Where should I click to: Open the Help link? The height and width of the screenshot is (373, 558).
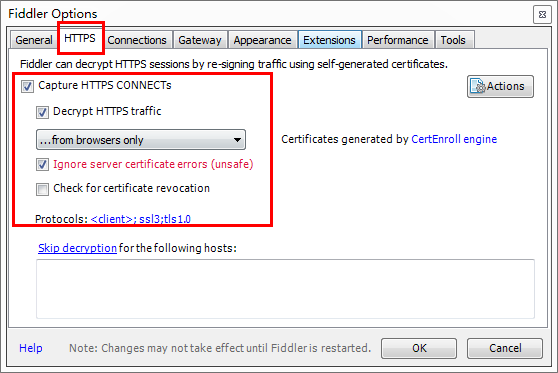[31, 348]
